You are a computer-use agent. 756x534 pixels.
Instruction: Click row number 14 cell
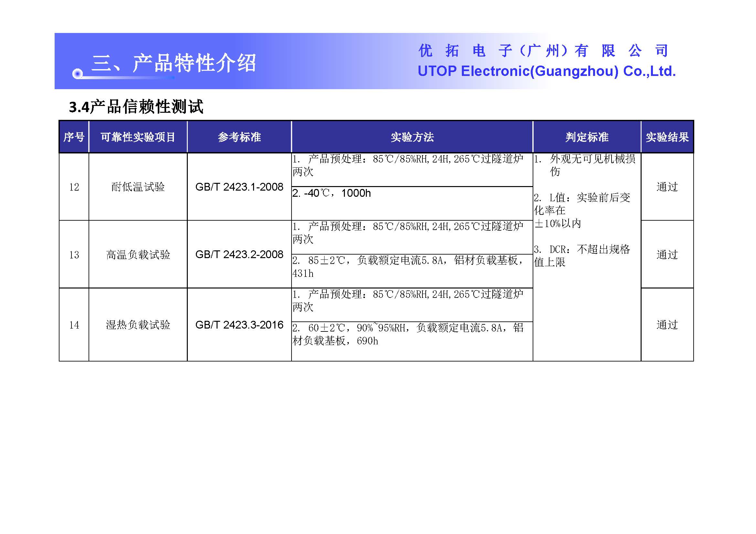pyautogui.click(x=74, y=325)
